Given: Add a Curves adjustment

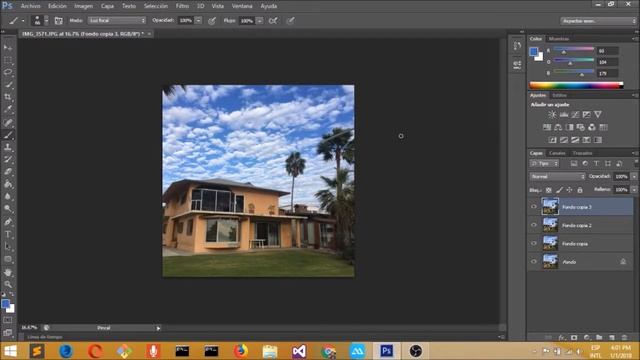Looking at the screenshot, I should [x=575, y=115].
